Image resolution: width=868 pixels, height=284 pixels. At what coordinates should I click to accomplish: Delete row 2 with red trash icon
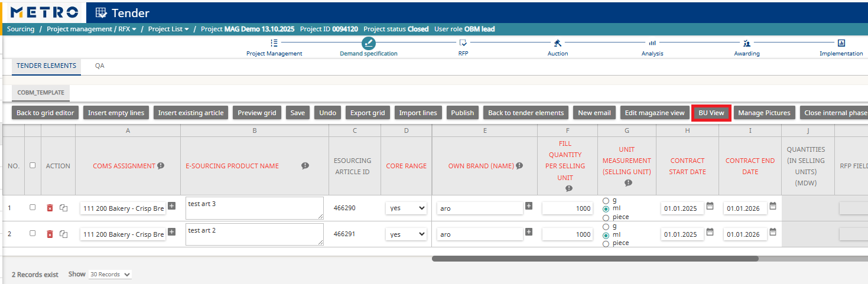click(x=50, y=234)
